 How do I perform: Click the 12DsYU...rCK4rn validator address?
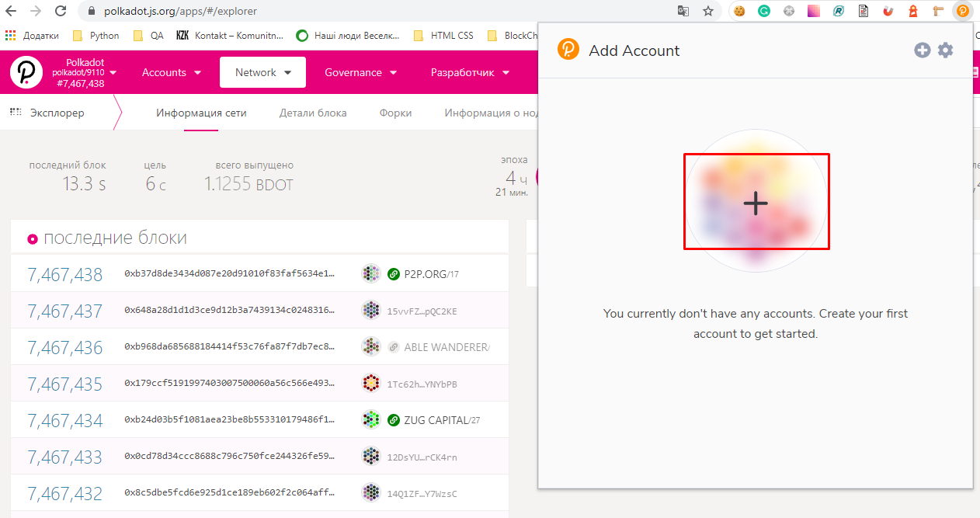pos(422,457)
